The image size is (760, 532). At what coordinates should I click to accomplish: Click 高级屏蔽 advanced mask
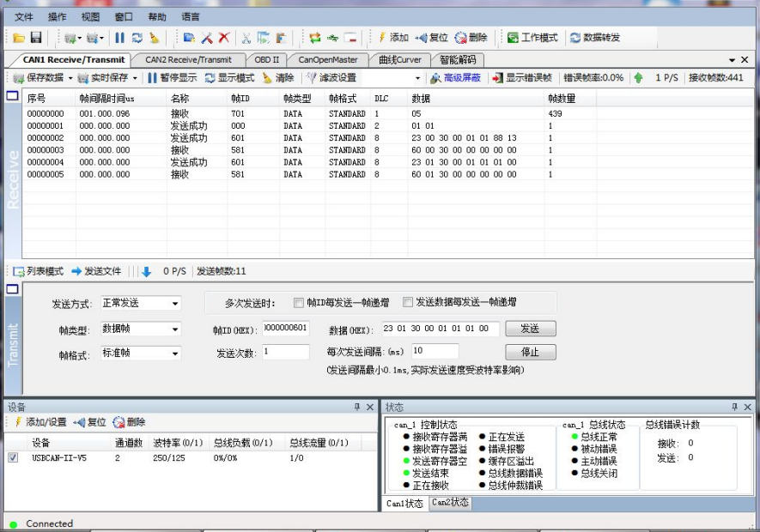click(456, 77)
